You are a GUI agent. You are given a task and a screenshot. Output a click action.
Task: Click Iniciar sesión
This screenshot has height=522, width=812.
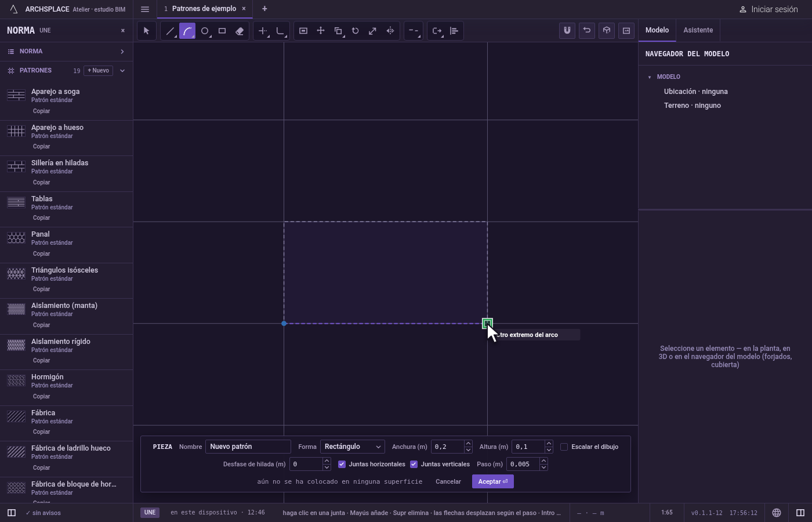(768, 9)
